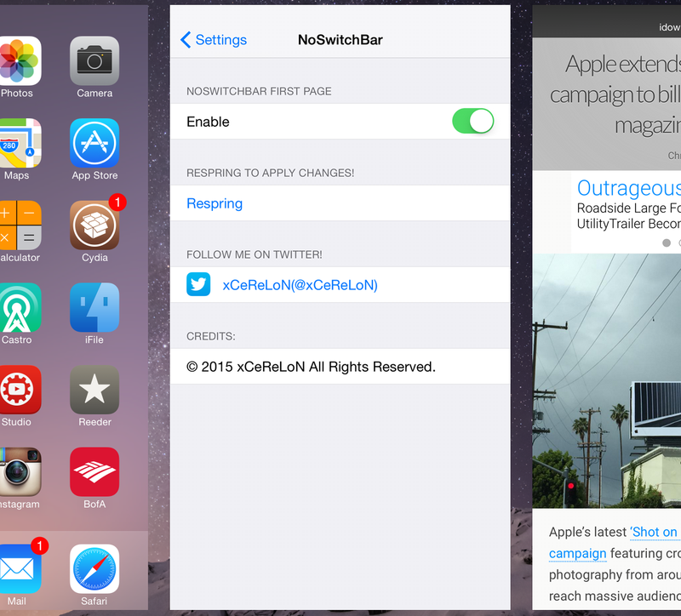Tap the NoSwitchBar title
Viewport: 681px width, 616px height.
[x=340, y=39]
